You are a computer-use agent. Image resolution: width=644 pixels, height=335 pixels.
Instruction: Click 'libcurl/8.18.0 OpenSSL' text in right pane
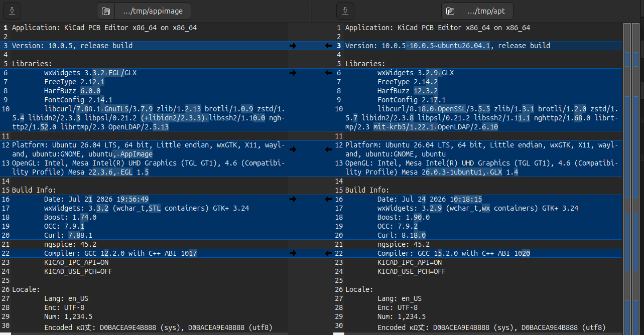(x=422, y=109)
